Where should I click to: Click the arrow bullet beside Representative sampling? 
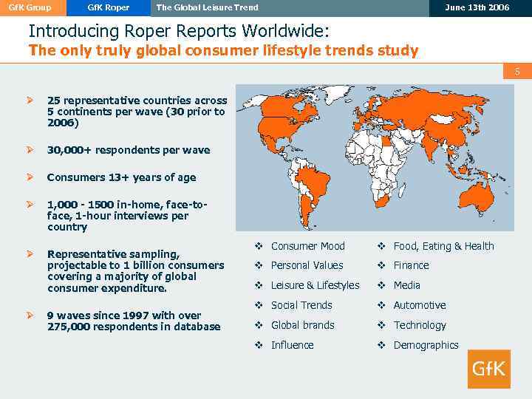[30, 253]
